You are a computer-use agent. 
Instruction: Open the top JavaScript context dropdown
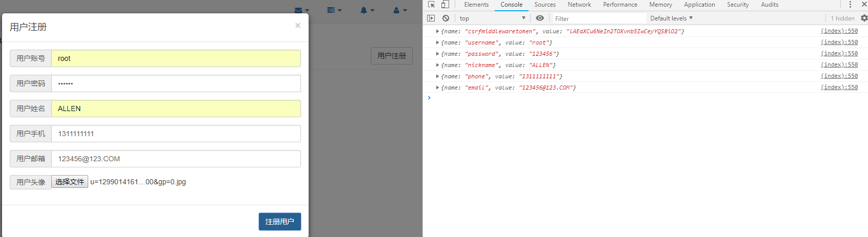click(x=493, y=18)
